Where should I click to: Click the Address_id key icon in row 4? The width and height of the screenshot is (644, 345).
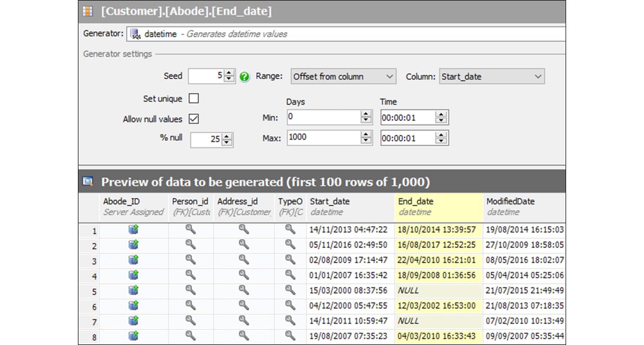click(244, 275)
